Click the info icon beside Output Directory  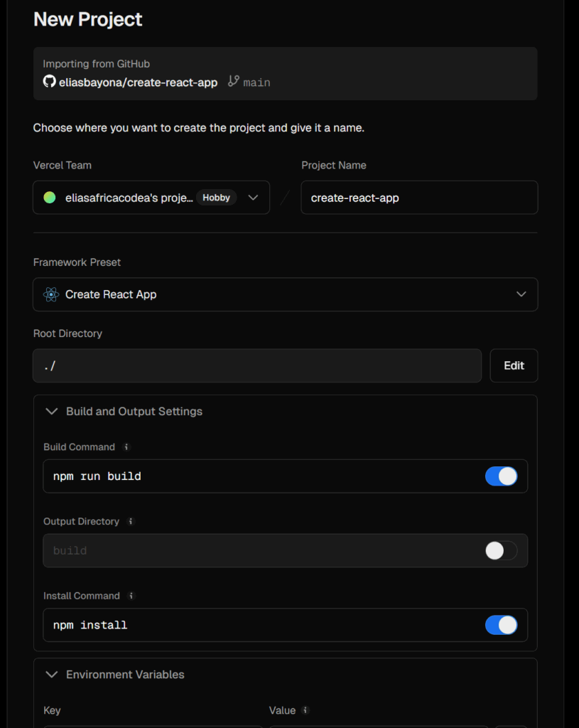point(131,521)
